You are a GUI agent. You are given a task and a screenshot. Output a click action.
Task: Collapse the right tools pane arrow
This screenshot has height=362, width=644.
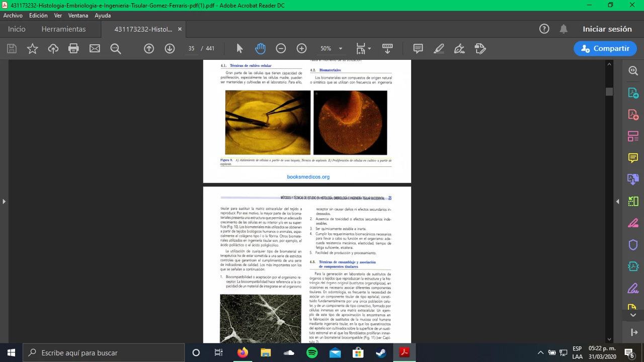pos(618,202)
